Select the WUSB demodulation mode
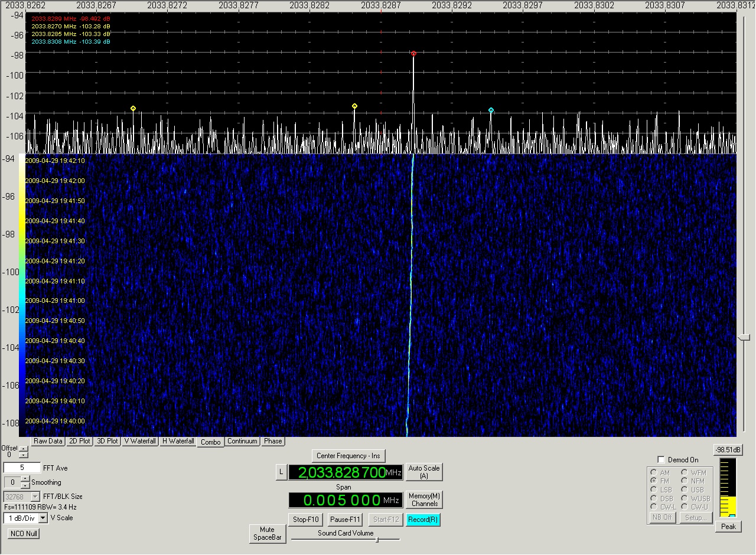This screenshot has width=756, height=555. 685,498
